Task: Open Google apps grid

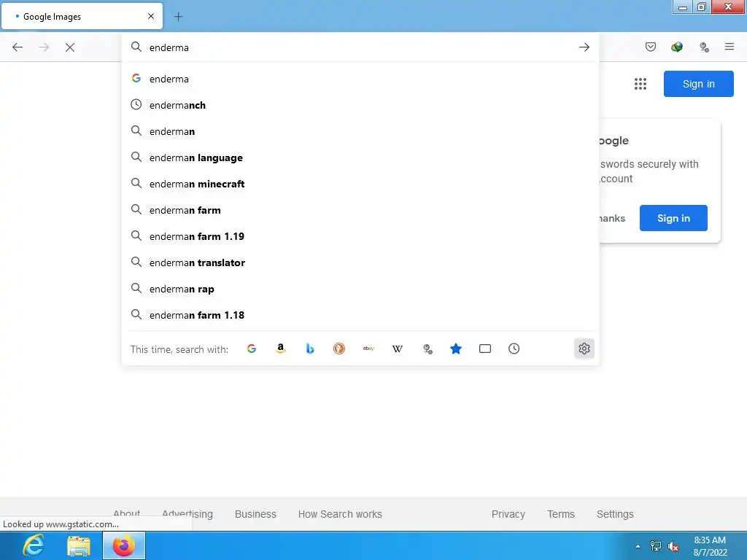Action: pyautogui.click(x=640, y=84)
